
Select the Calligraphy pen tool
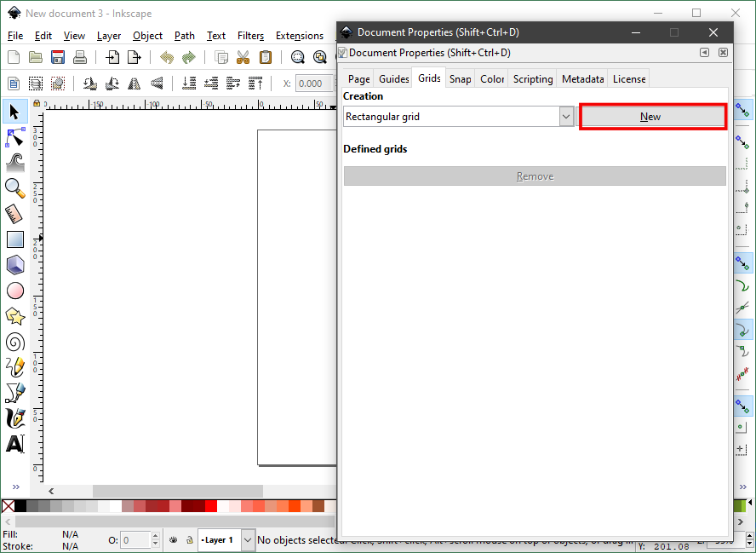coord(15,418)
